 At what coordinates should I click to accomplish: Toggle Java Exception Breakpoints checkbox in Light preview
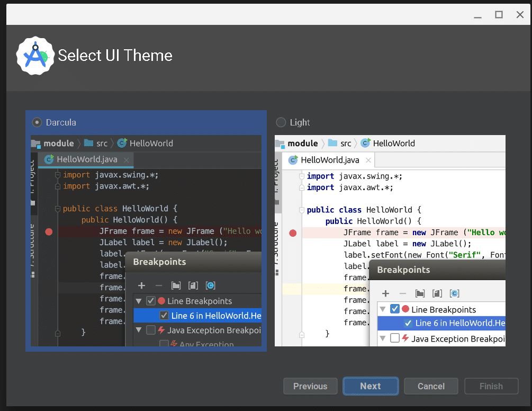(x=394, y=338)
